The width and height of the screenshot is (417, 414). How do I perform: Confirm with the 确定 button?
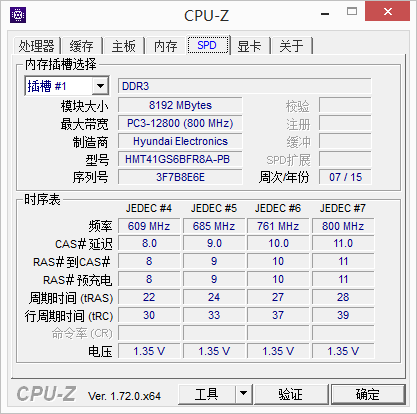point(368,394)
